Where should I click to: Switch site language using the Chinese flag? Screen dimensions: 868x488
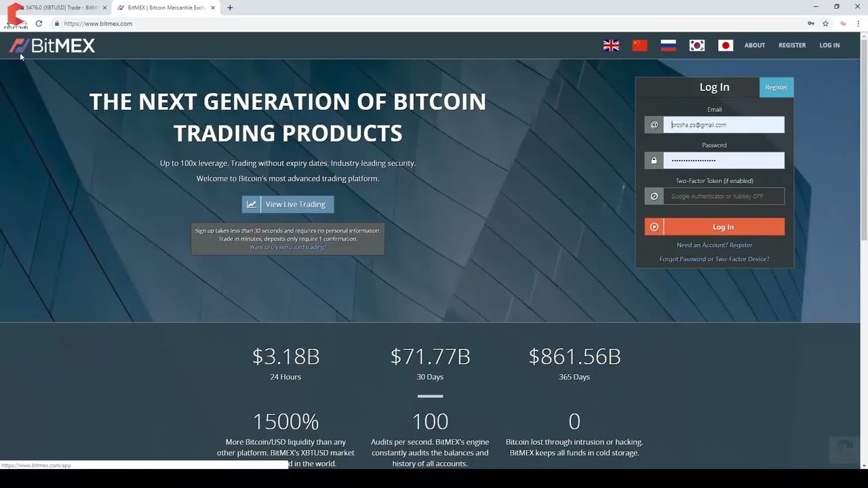point(639,45)
